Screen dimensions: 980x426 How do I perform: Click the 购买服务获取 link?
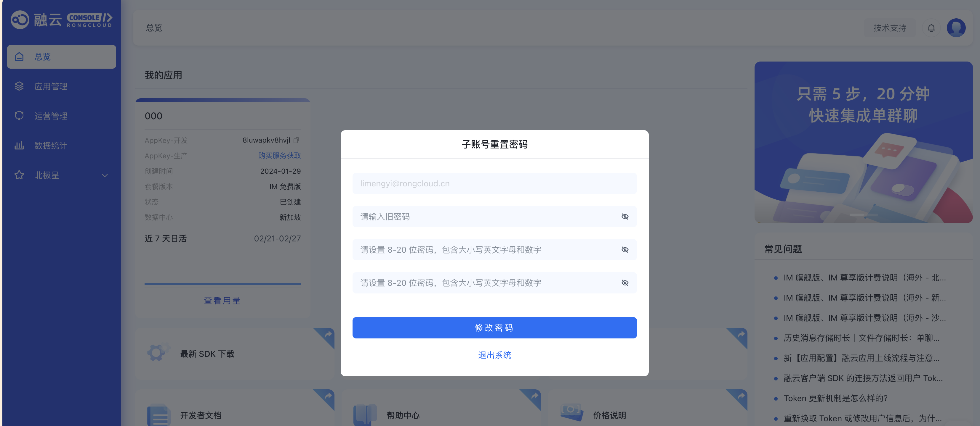tap(279, 155)
